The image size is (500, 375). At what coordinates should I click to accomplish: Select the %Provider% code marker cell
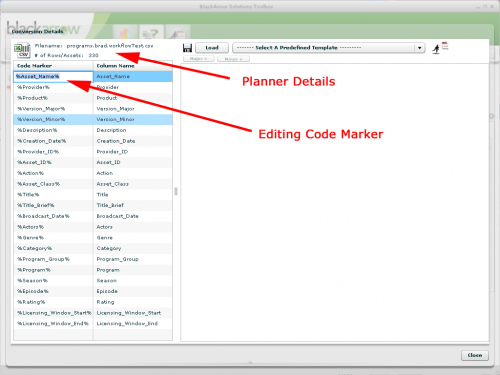[53, 87]
